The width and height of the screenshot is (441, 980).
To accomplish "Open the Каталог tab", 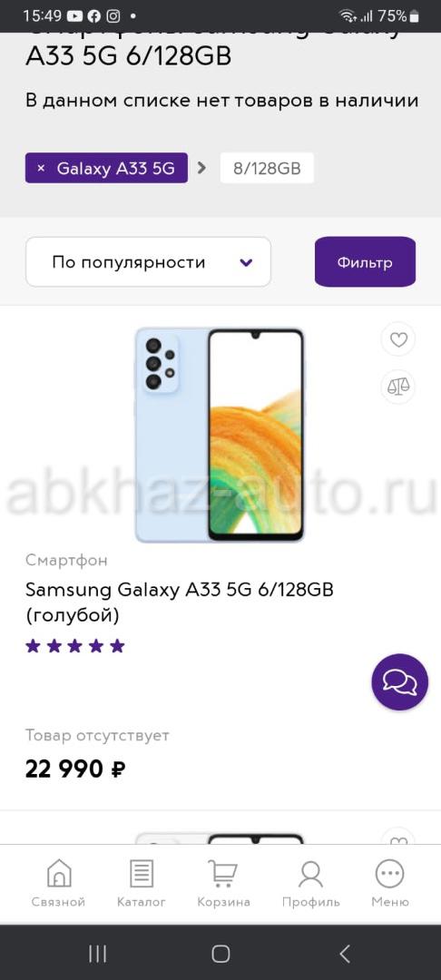I will tap(142, 883).
